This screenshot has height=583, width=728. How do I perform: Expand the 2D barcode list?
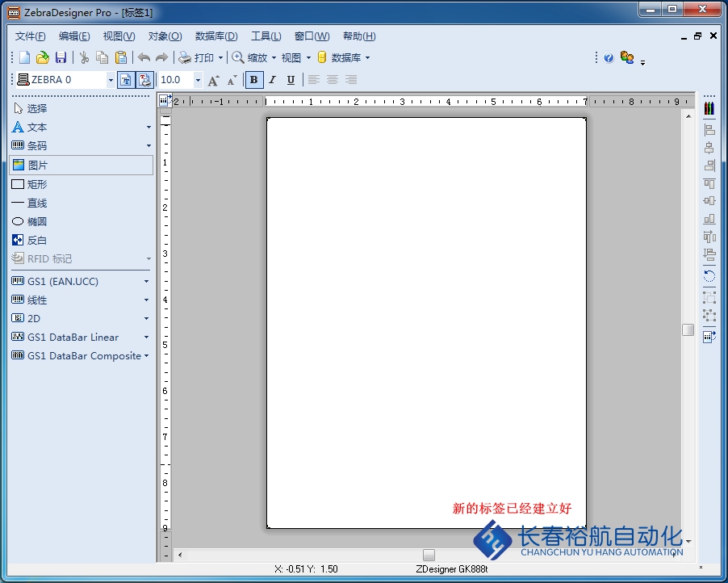(x=146, y=319)
